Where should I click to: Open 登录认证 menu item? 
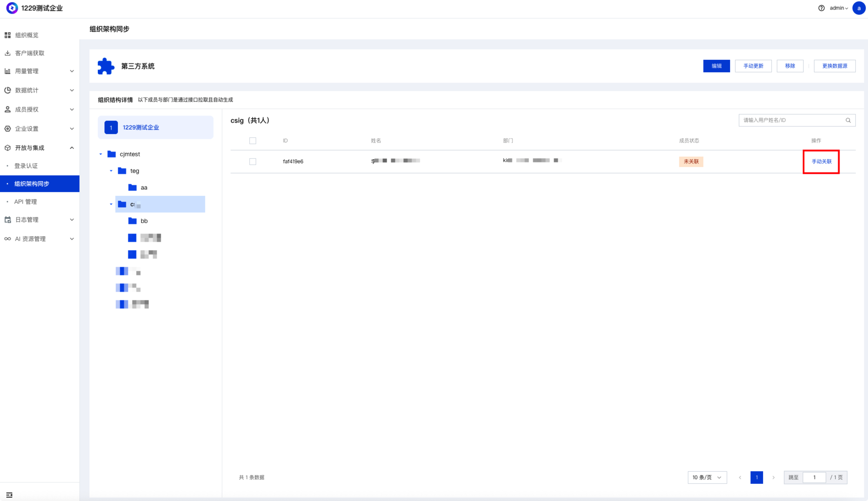click(x=26, y=166)
